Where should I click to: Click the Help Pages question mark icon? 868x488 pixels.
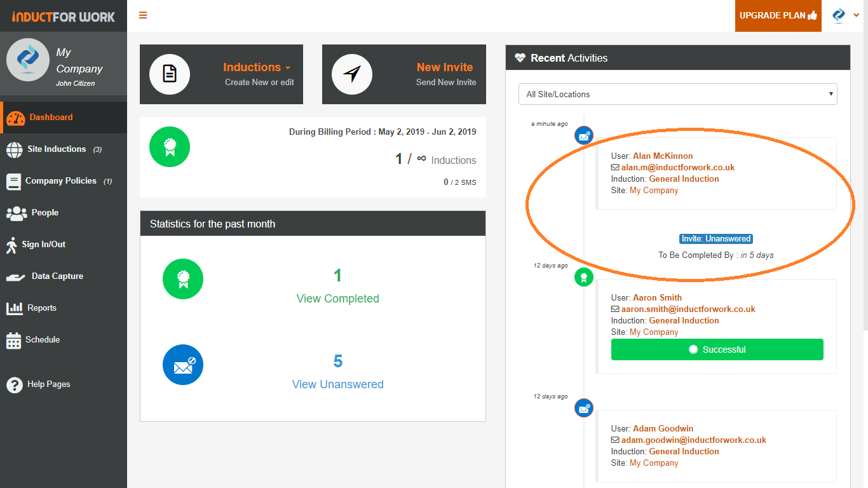(15, 384)
